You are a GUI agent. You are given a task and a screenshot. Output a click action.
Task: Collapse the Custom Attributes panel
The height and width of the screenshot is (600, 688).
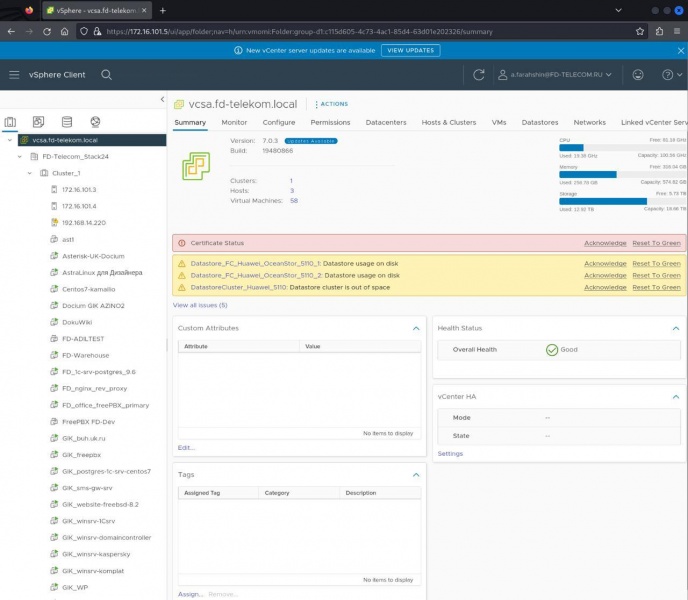416,328
